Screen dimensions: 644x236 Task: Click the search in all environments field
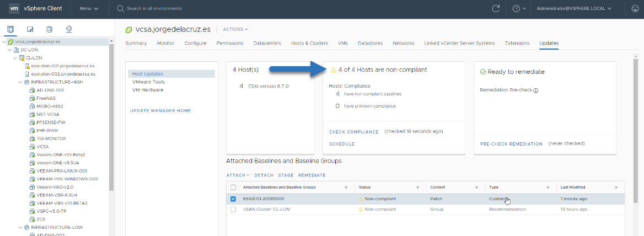coord(154,9)
